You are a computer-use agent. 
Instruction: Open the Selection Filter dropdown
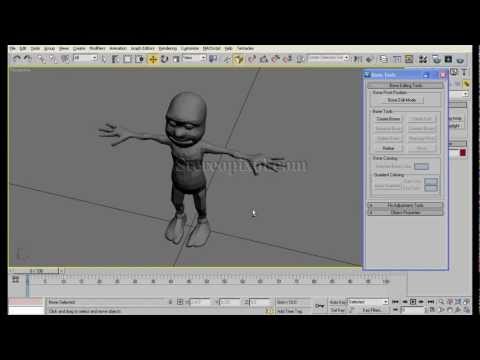coord(85,58)
